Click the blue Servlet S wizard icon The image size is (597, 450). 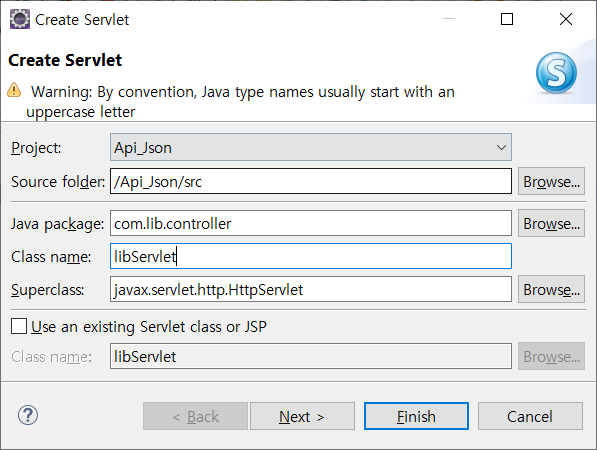(556, 73)
